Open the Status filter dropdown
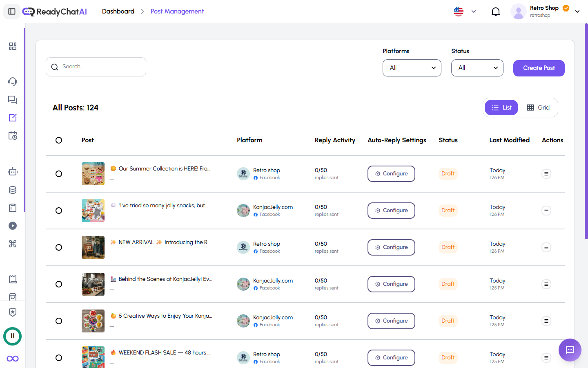The image size is (588, 368). 477,68
